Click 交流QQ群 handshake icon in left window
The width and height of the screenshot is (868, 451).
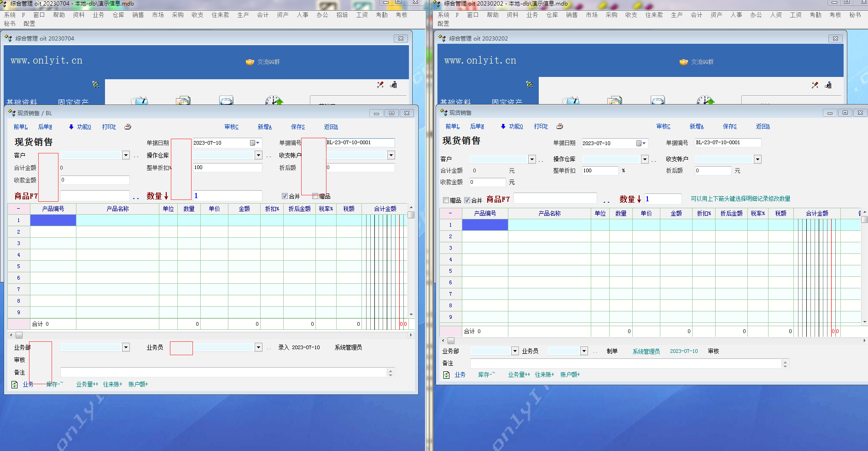click(250, 62)
